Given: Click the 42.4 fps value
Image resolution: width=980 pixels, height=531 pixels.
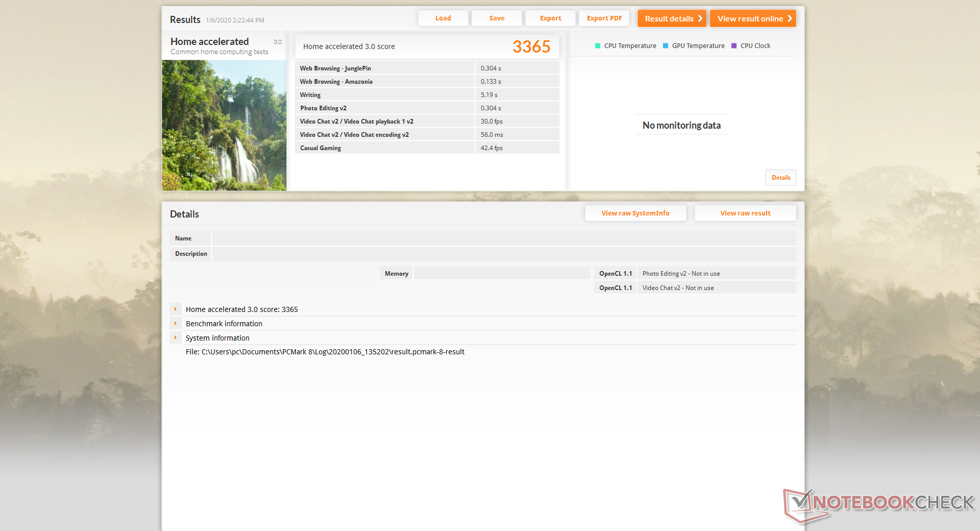Looking at the screenshot, I should point(492,148).
